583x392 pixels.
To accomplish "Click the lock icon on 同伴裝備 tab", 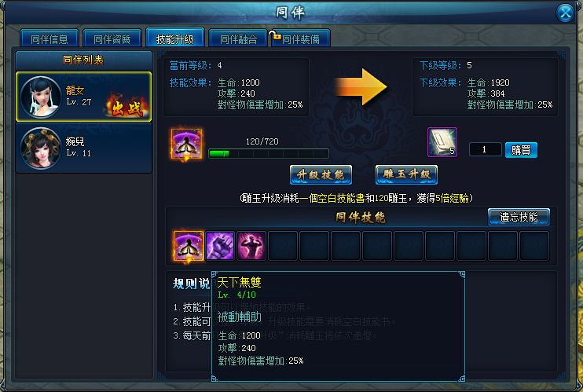I will point(275,35).
